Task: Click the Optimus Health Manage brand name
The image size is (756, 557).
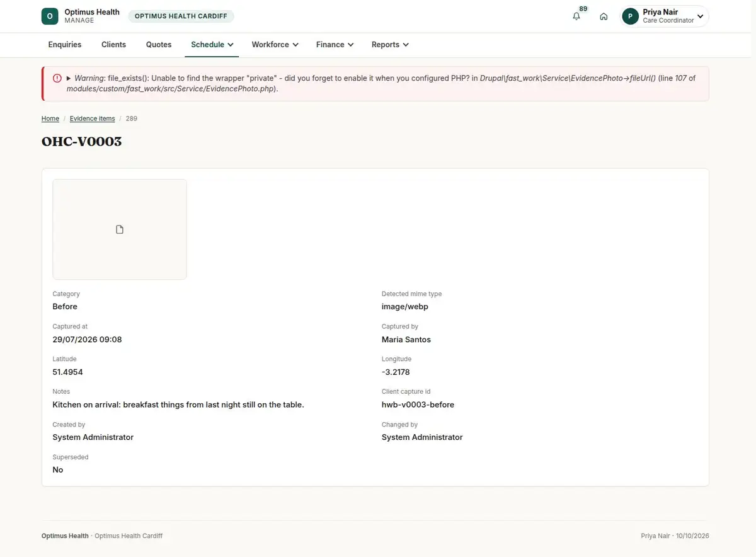Action: [92, 16]
